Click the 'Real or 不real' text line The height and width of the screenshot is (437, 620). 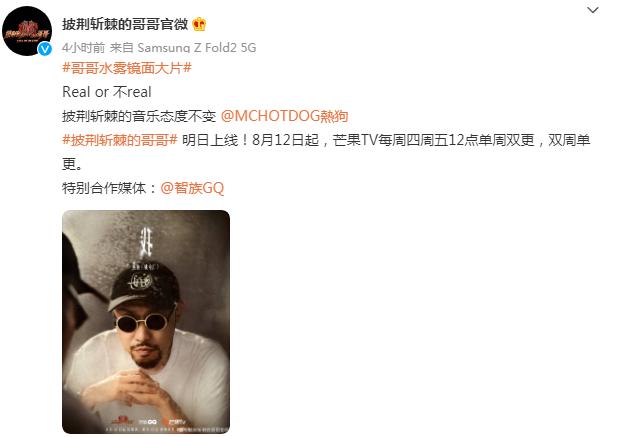[x=107, y=92]
